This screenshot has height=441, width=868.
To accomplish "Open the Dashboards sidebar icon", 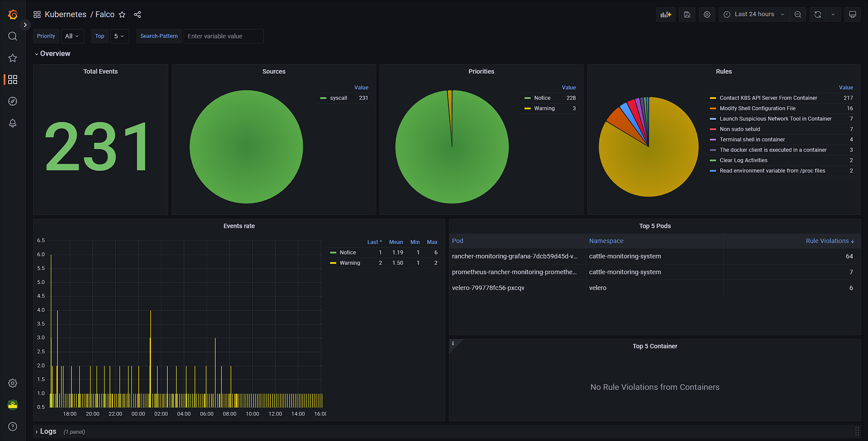I will point(13,80).
